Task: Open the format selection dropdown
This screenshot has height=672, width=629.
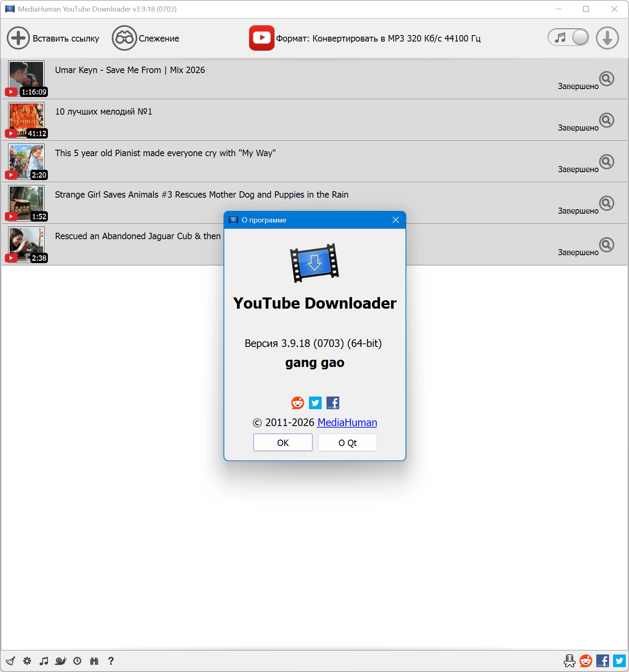Action: click(378, 38)
